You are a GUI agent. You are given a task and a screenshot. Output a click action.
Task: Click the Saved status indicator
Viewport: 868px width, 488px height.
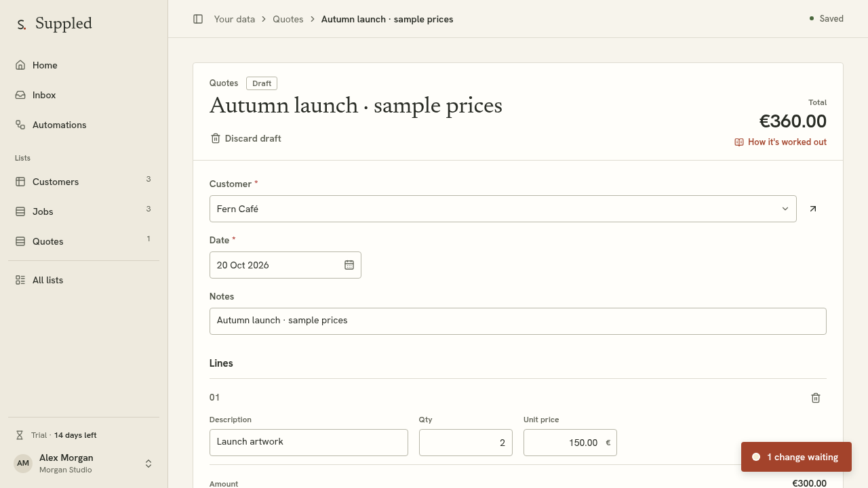pyautogui.click(x=826, y=19)
